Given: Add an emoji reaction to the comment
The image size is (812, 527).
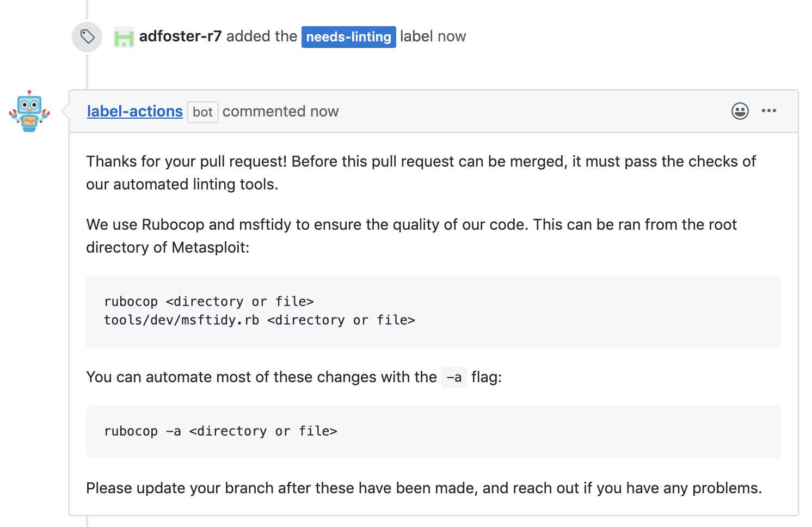Looking at the screenshot, I should click(740, 111).
